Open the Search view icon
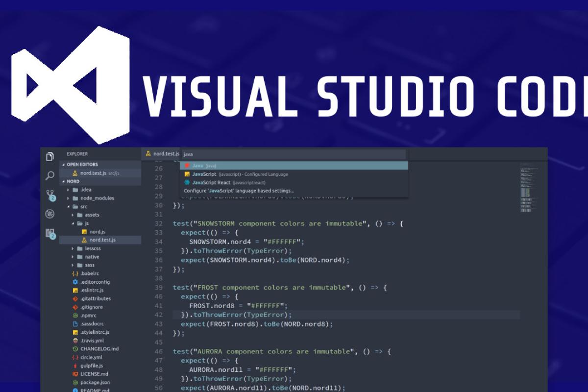 [x=50, y=175]
